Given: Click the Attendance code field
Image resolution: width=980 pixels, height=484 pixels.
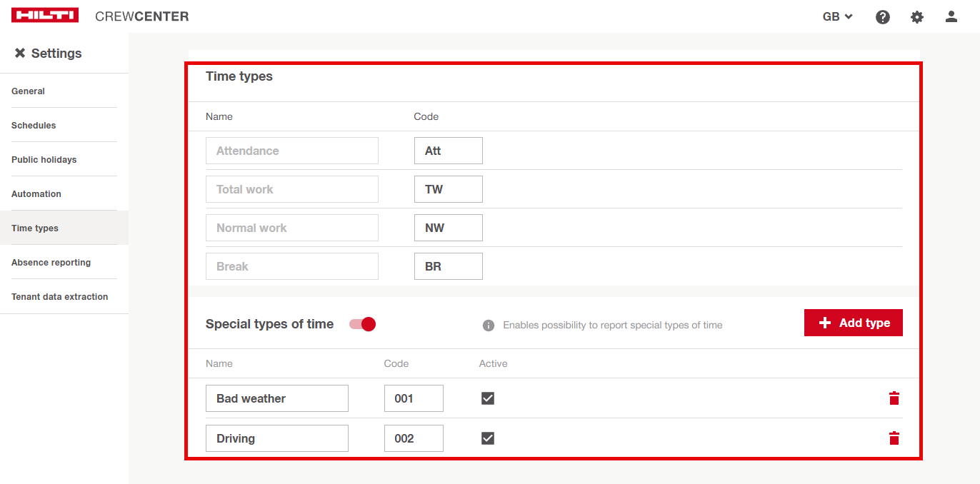Looking at the screenshot, I should coord(448,151).
